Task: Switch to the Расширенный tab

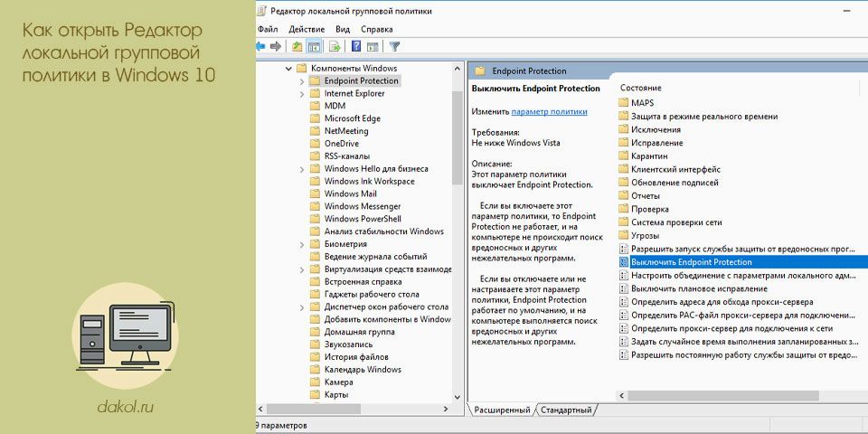Action: 503,410
